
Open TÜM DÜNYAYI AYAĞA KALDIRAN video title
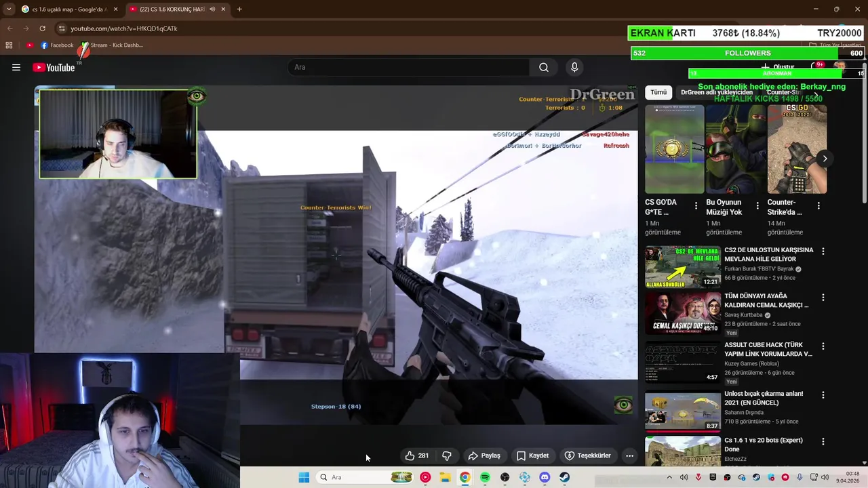click(x=766, y=300)
